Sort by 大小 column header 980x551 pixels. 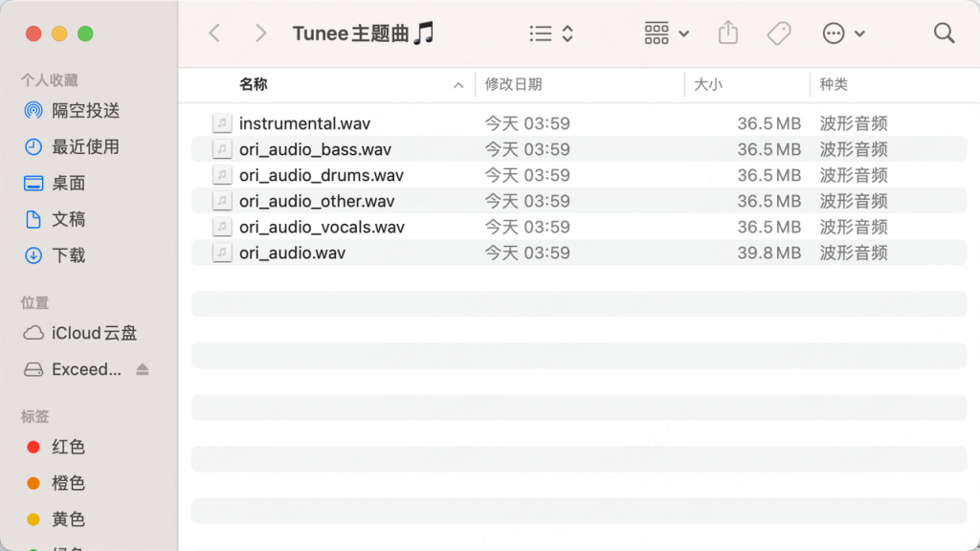708,84
